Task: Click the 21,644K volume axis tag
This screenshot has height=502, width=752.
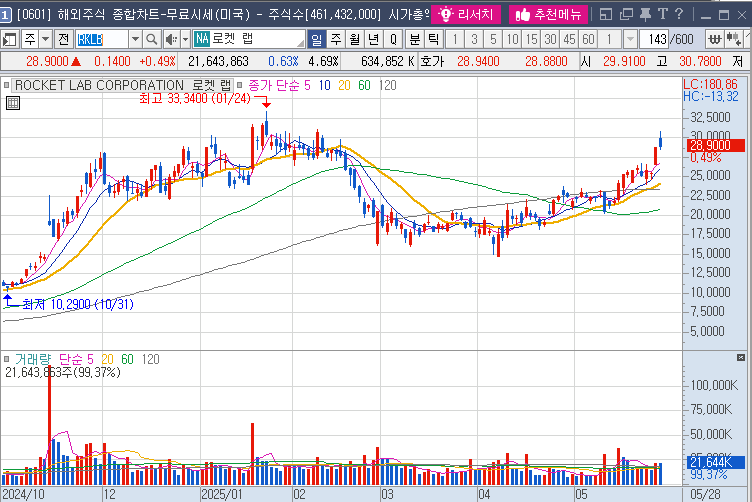Action: tap(716, 462)
